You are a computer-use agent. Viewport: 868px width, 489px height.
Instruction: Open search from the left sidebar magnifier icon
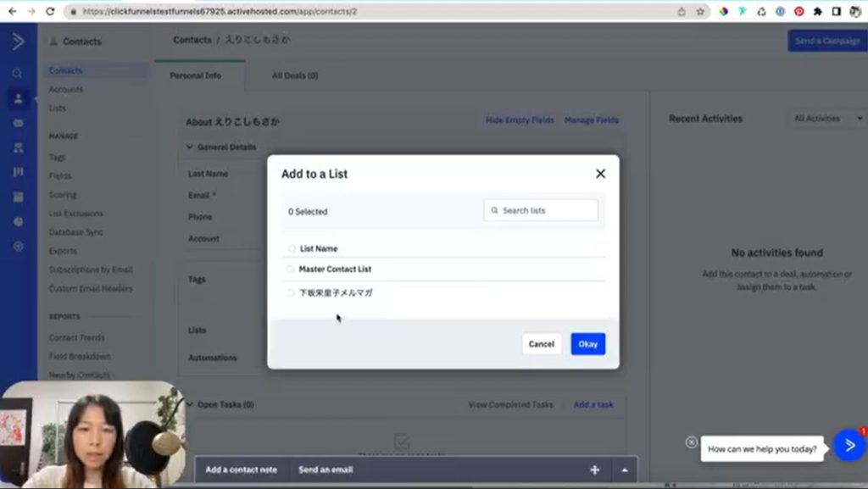tap(18, 74)
